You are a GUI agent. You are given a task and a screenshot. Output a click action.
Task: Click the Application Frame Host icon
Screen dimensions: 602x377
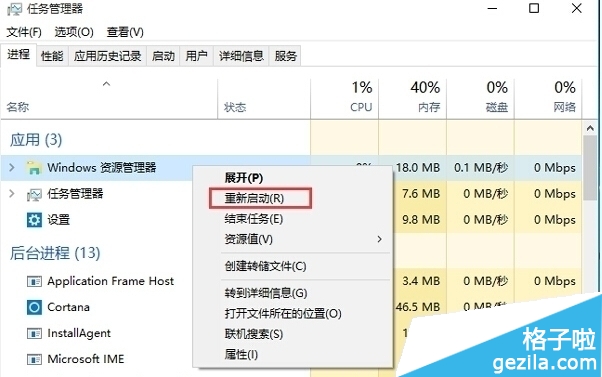(x=34, y=281)
